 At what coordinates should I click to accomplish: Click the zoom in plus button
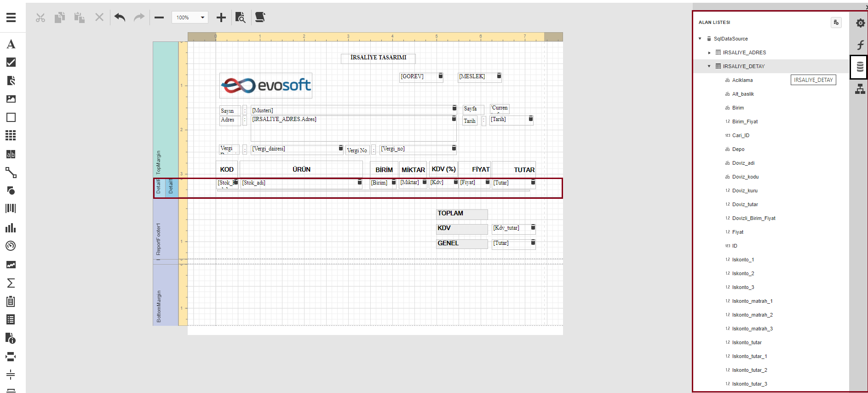click(221, 17)
